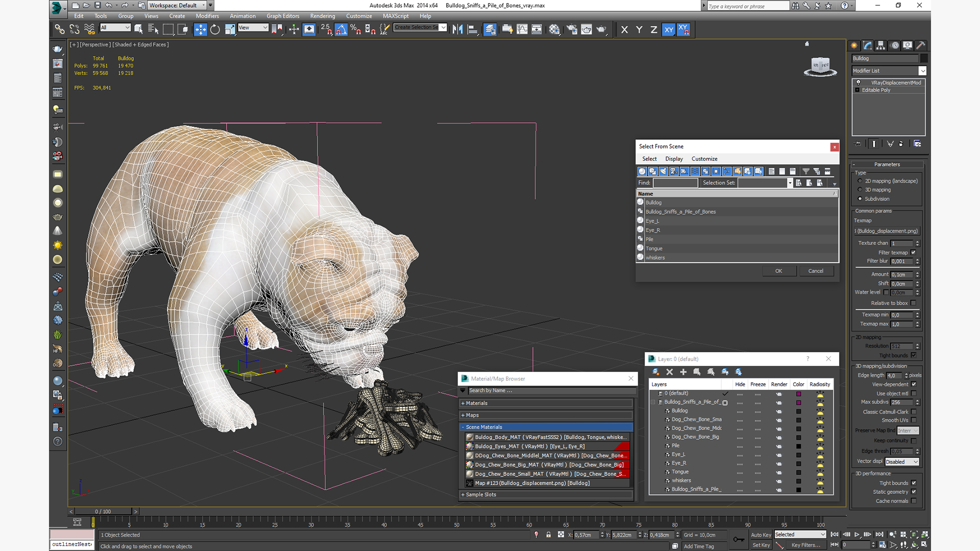Click the Align tool in main toolbar
The image size is (980, 551).
[x=473, y=29]
